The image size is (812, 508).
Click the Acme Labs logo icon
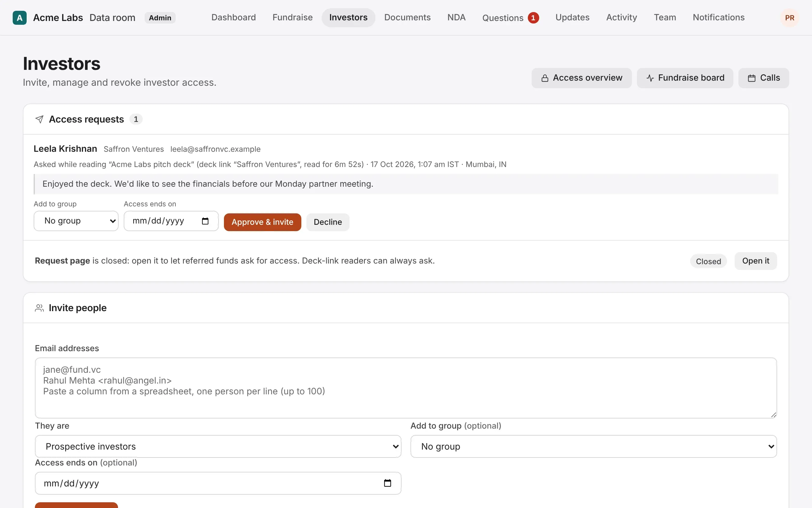click(19, 18)
